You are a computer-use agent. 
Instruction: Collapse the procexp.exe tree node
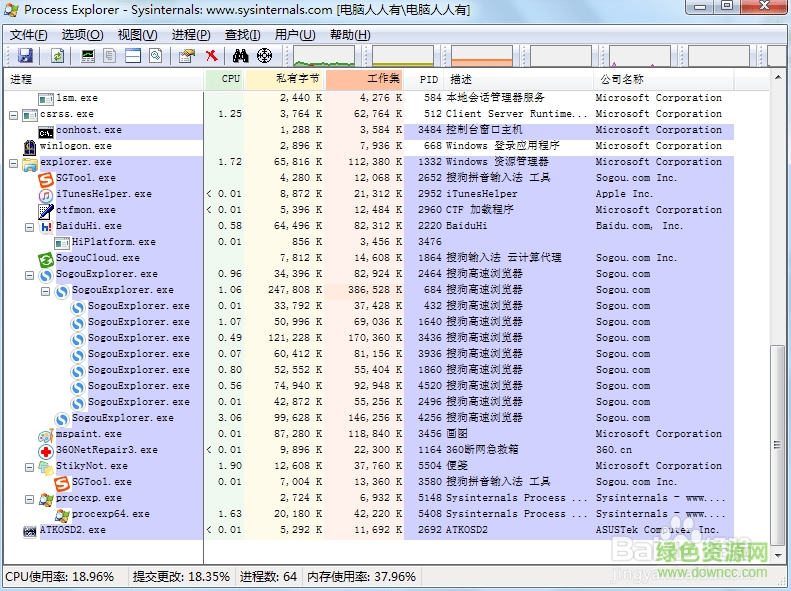tap(29, 498)
